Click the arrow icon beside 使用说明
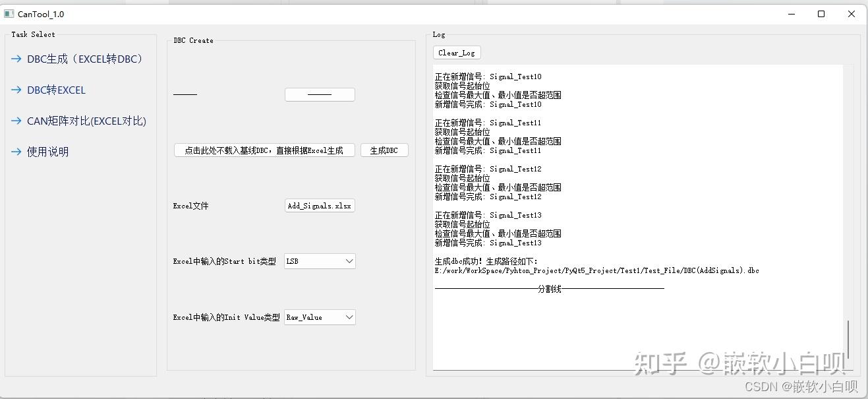868x399 pixels. (14, 152)
